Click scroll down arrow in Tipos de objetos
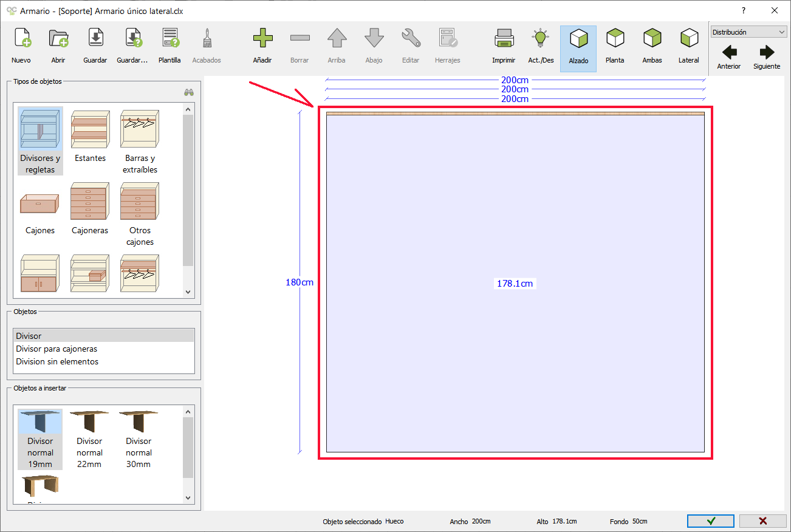Screen dimensions: 791x532 pos(188,292)
